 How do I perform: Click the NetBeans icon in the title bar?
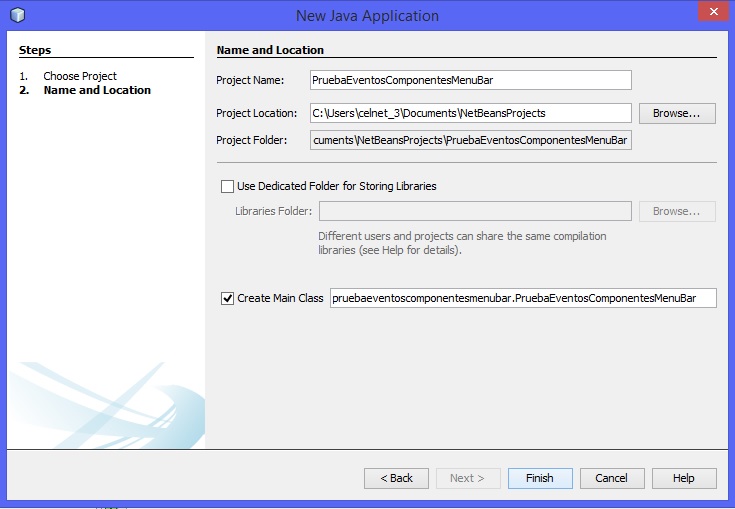coord(17,15)
